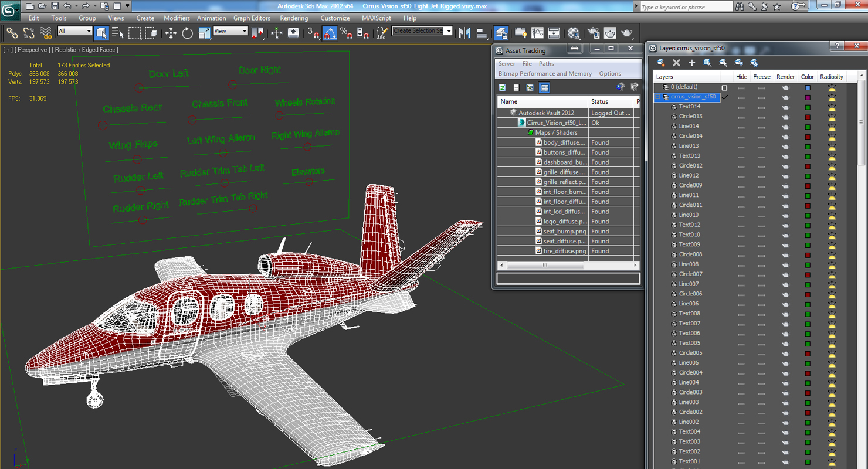This screenshot has height=469, width=868.
Task: Click the Select and Link tool
Action: pos(12,33)
